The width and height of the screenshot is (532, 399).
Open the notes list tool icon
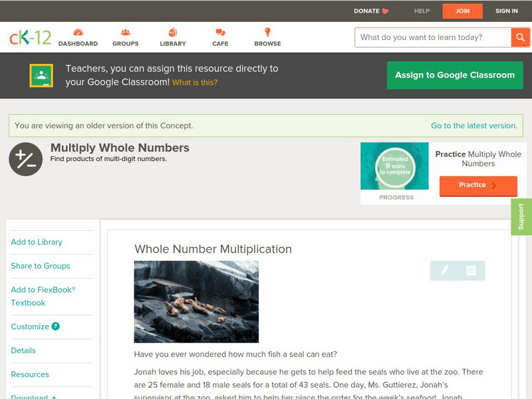point(471,271)
